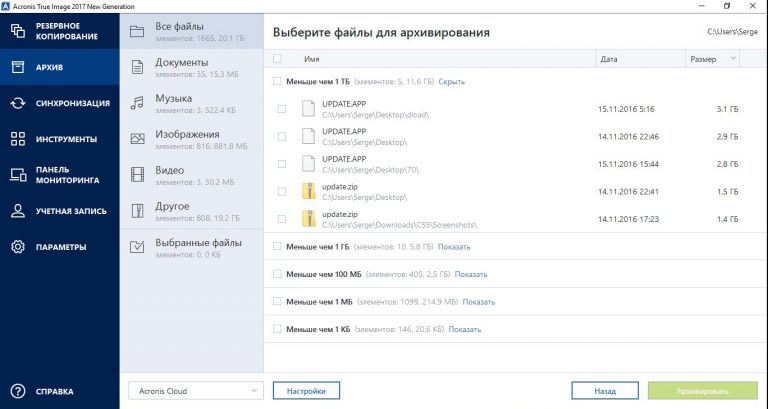Tick checkbox for 3.1 ГБ UPDATE.APP file
The width and height of the screenshot is (768, 409).
coord(282,109)
